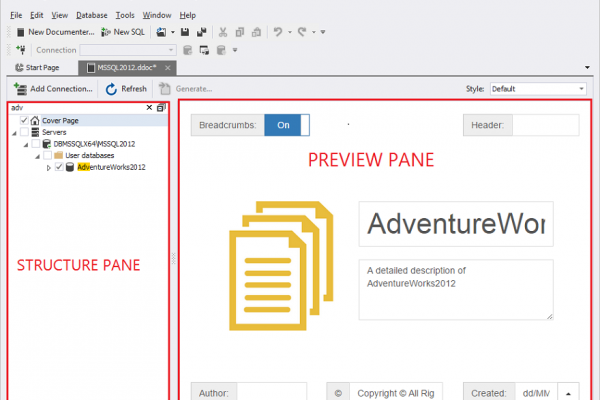
Task: Select AdventureWorks2012 in the tree
Action: pyautogui.click(x=111, y=167)
